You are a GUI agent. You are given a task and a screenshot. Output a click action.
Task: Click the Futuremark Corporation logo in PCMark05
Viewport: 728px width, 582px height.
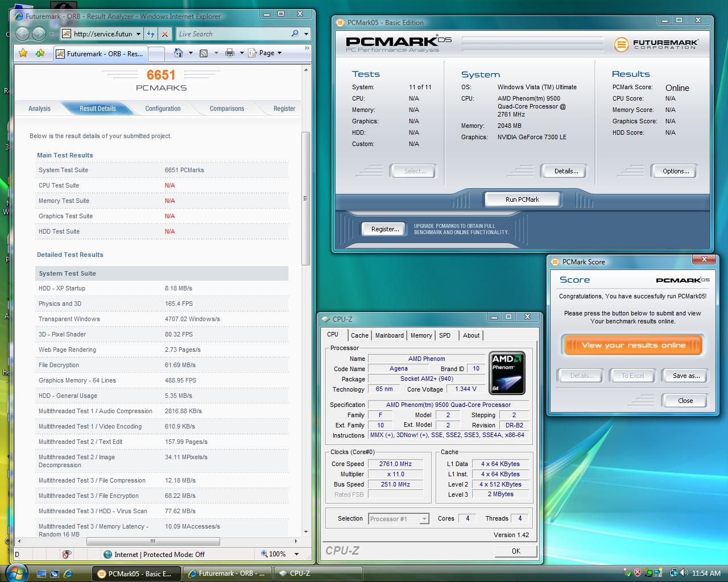pyautogui.click(x=656, y=44)
